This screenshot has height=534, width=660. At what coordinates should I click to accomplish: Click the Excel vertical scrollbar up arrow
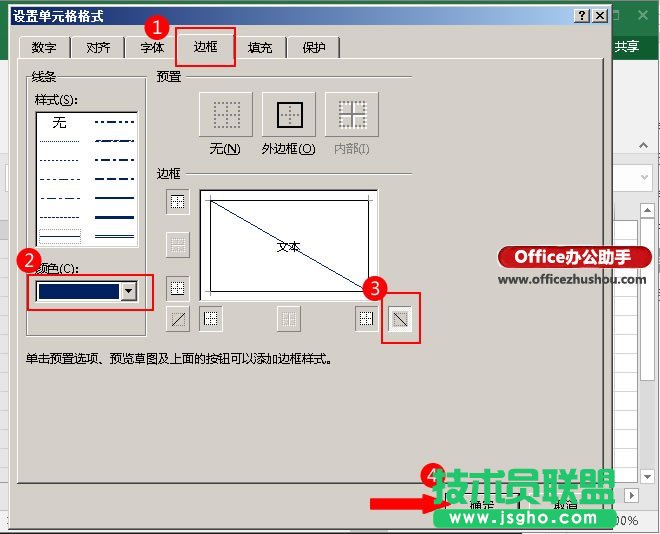pos(647,210)
